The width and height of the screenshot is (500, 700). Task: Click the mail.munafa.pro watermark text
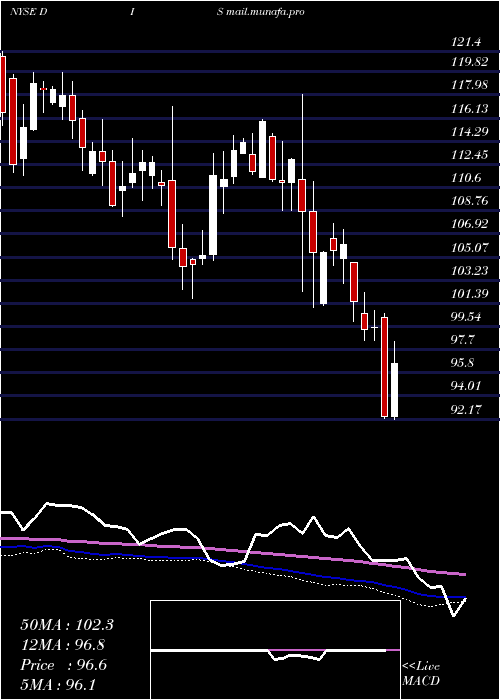coord(265,12)
